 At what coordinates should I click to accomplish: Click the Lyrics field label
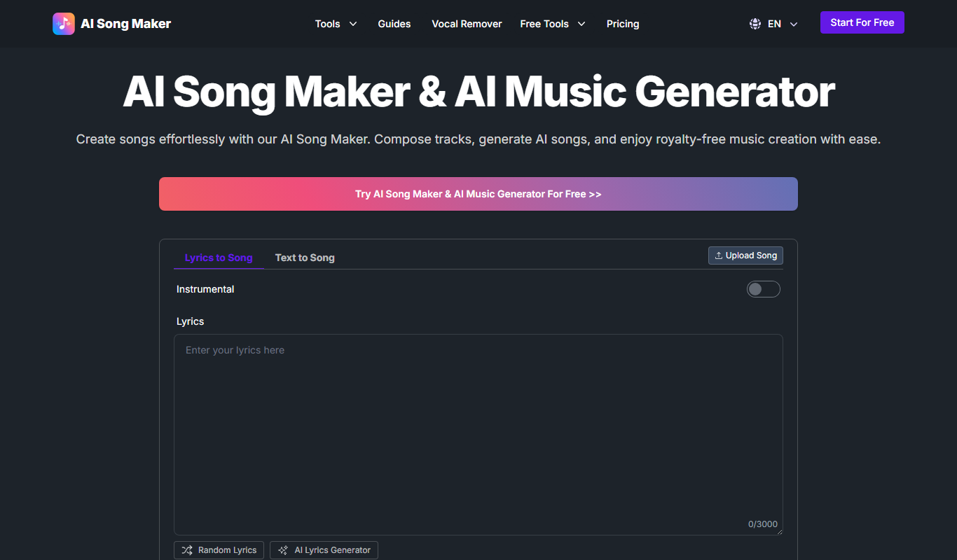(191, 321)
